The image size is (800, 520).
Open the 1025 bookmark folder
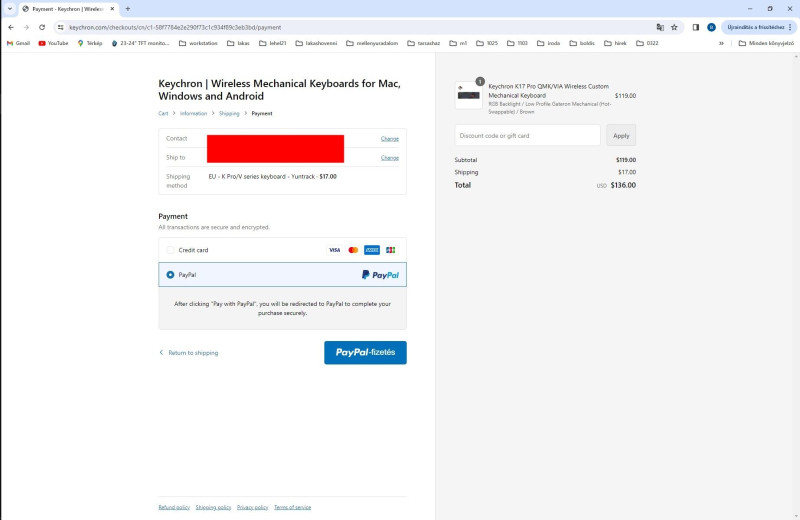487,43
